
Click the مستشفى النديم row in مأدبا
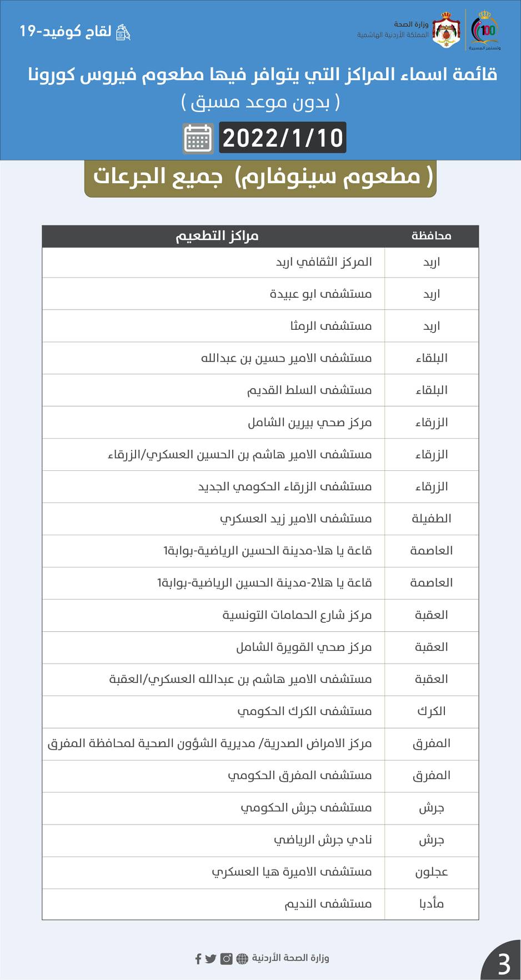328,904
